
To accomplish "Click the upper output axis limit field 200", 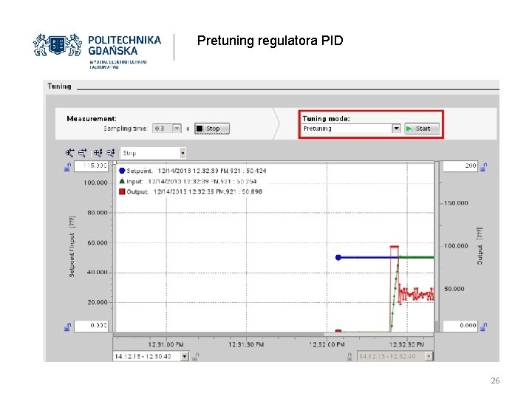I will click(460, 166).
